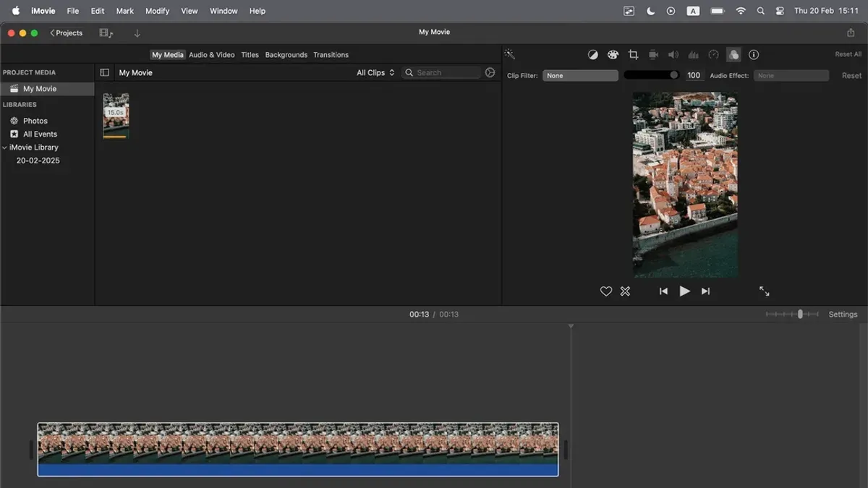Image resolution: width=868 pixels, height=488 pixels.
Task: Open the Apple menu
Action: [x=15, y=11]
